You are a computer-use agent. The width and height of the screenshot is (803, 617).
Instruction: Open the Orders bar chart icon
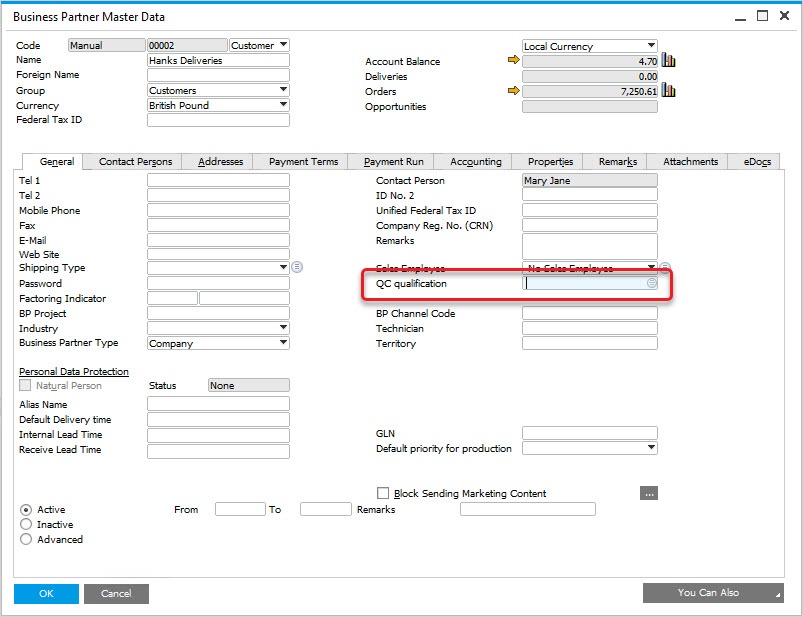(x=669, y=91)
